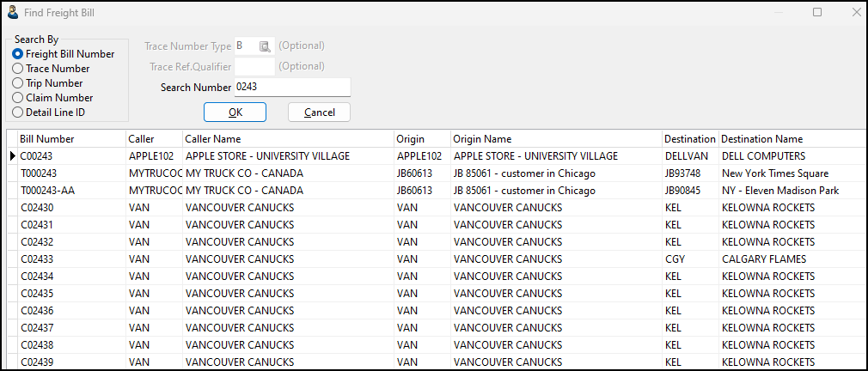This screenshot has width=868, height=371.
Task: Click the Trace Ref.Qualifier field
Action: point(254,67)
